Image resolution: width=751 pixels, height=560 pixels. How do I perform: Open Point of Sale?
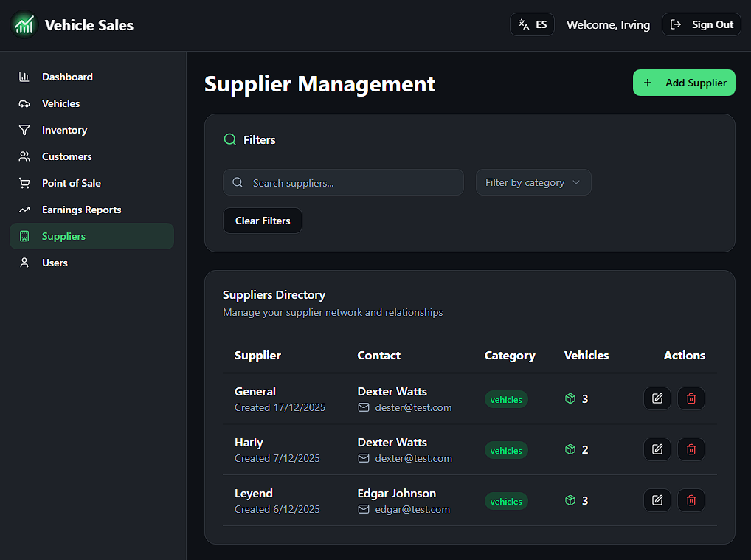(91, 183)
